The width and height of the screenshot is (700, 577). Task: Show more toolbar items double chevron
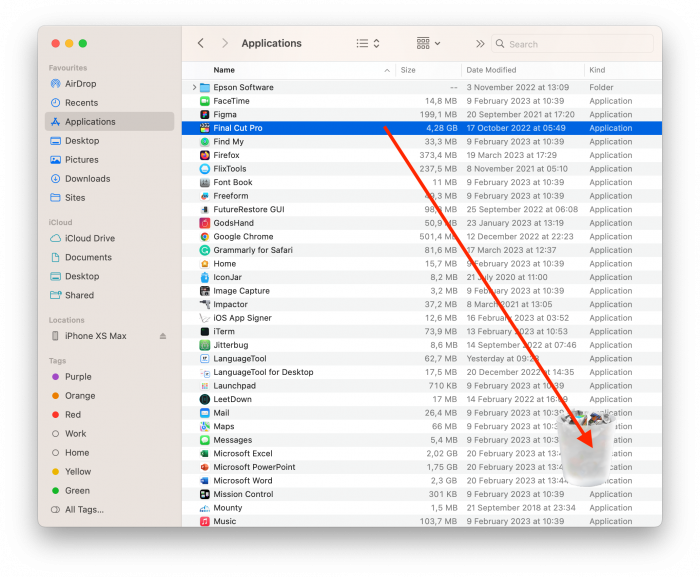(x=480, y=44)
